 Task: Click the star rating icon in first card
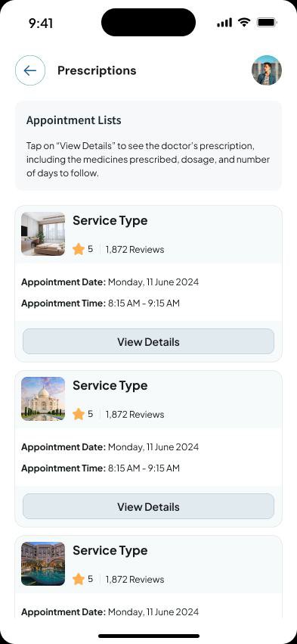pyautogui.click(x=79, y=249)
